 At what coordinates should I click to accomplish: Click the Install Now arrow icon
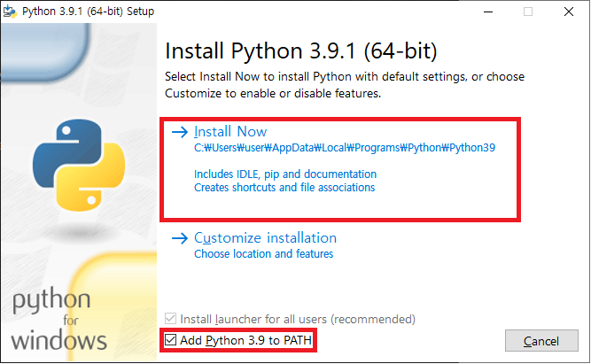(180, 132)
